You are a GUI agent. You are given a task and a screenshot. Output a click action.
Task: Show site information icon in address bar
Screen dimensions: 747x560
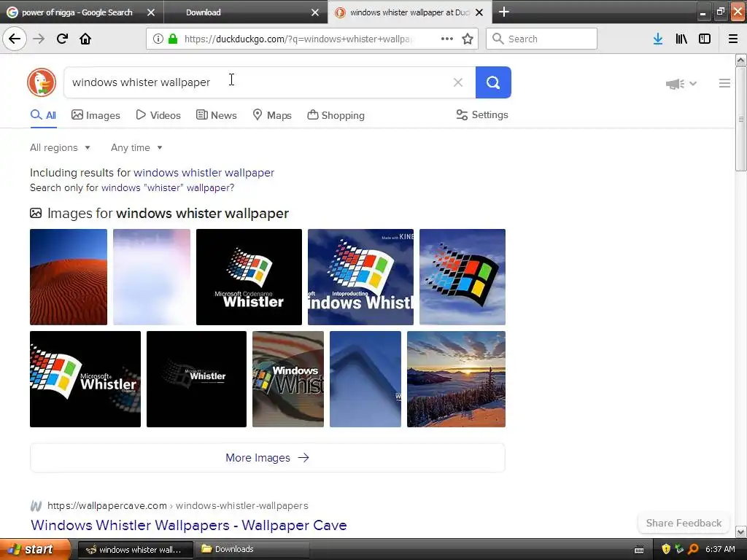[x=158, y=39]
